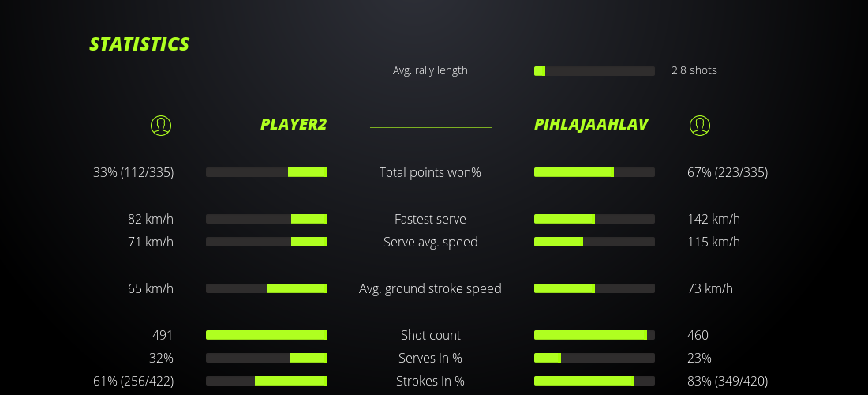This screenshot has height=395, width=868.
Task: Click the 460 shot count value
Action: [x=698, y=335]
